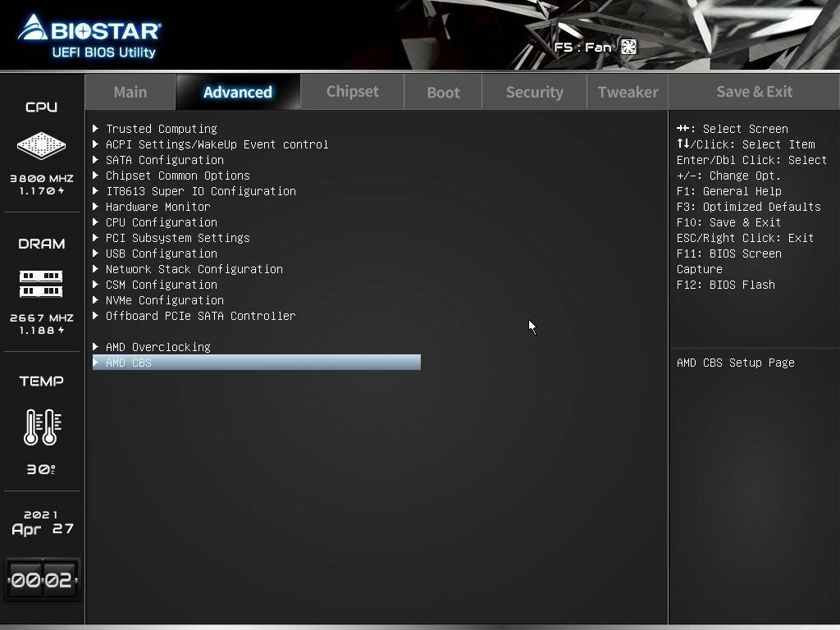Select the Chipset tab
This screenshot has height=630, width=840.
tap(352, 91)
